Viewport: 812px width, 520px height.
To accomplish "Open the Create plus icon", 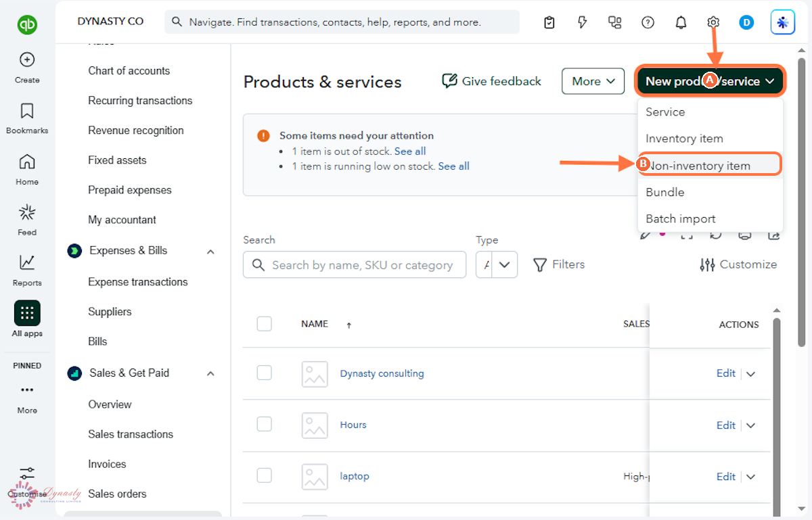I will [27, 60].
